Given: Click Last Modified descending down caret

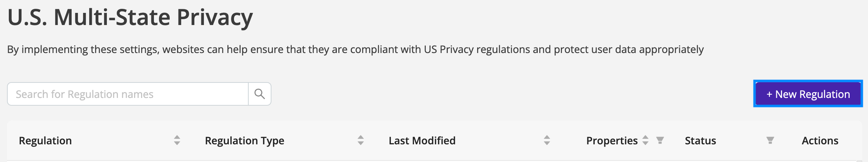Looking at the screenshot, I should (547, 143).
